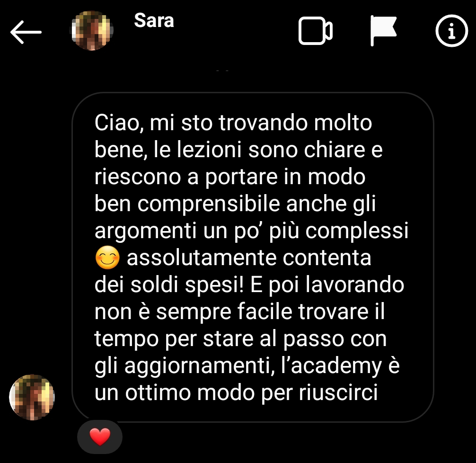Select the message bubble from Sara
476x463 pixels.
pos(253,258)
